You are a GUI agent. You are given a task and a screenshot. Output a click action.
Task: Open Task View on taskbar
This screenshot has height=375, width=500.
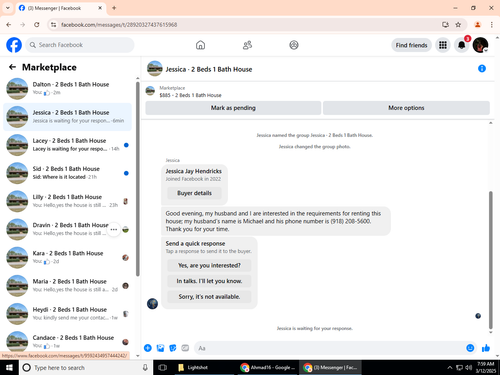(x=163, y=368)
